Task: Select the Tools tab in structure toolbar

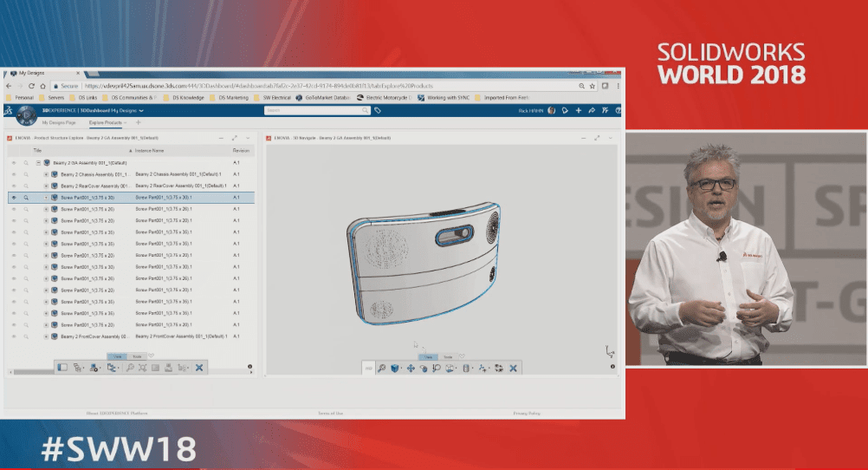Action: 137,356
